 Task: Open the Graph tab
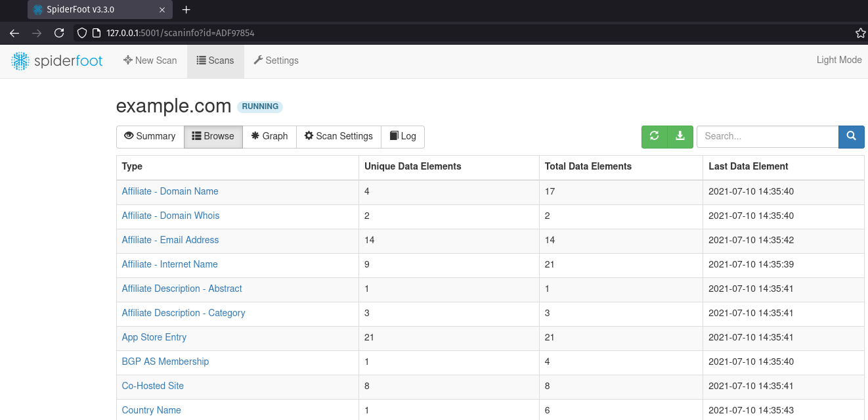(x=269, y=136)
